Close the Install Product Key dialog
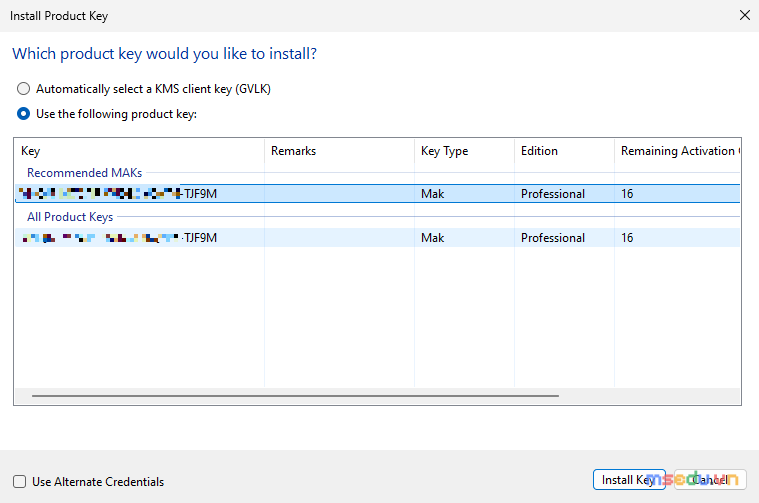 tap(744, 15)
